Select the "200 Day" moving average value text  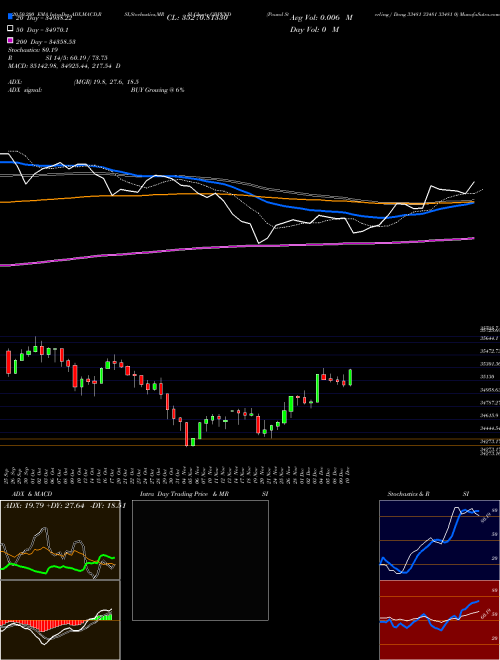[x=46, y=42]
